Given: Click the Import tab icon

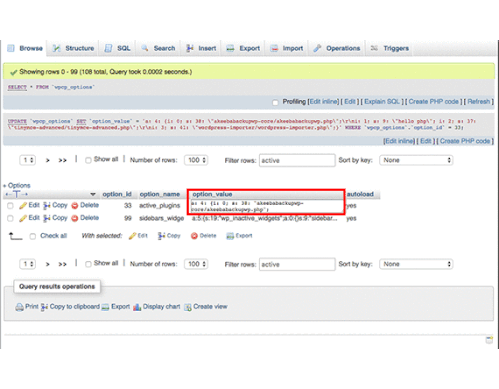Looking at the screenshot, I should [x=274, y=48].
